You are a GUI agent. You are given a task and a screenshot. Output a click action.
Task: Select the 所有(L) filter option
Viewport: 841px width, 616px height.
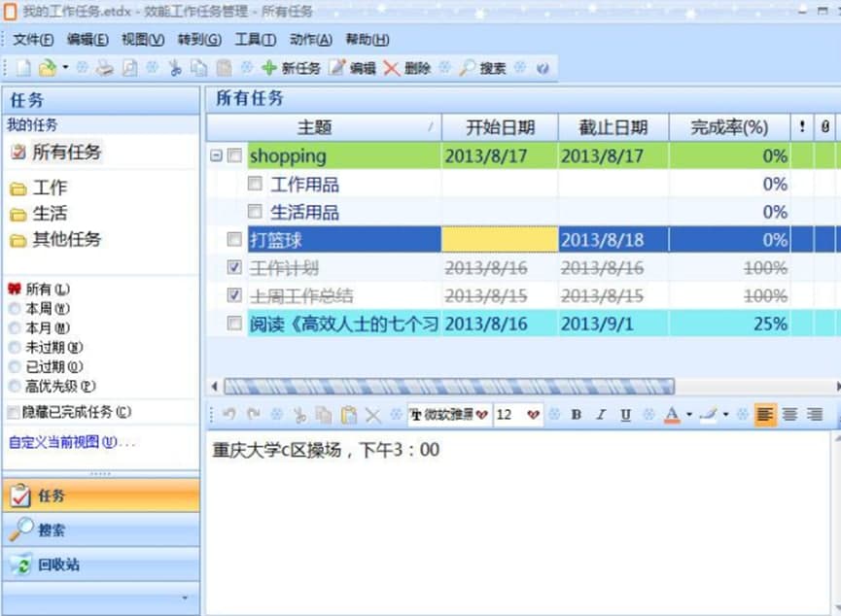[x=39, y=289]
